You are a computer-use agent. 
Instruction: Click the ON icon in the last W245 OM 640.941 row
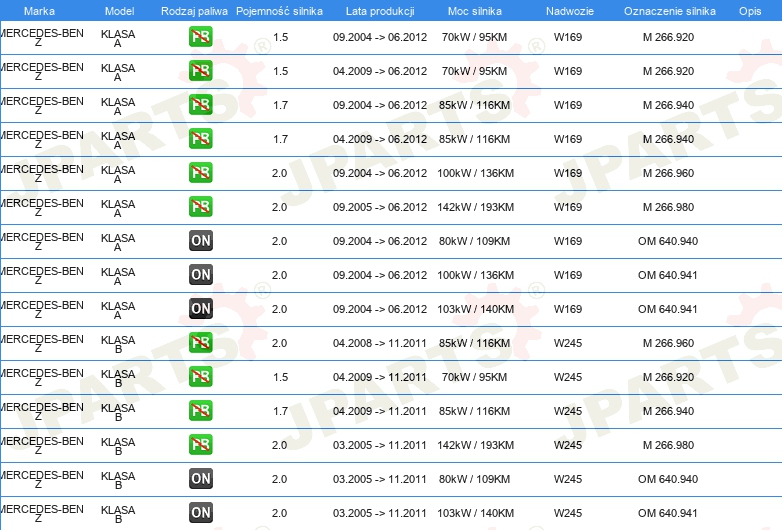200,513
